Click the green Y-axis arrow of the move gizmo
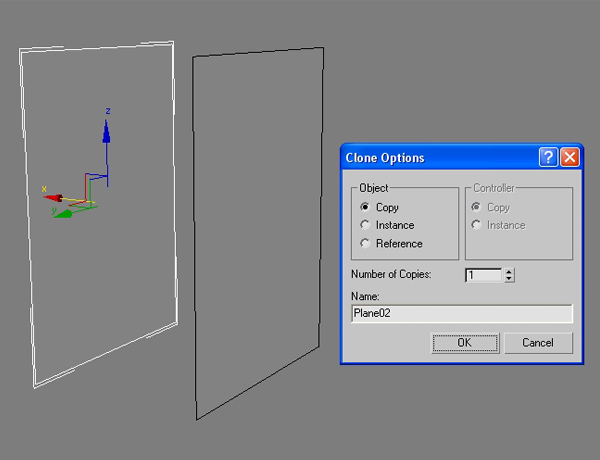Screen dimensions: 600x460 click(x=63, y=212)
